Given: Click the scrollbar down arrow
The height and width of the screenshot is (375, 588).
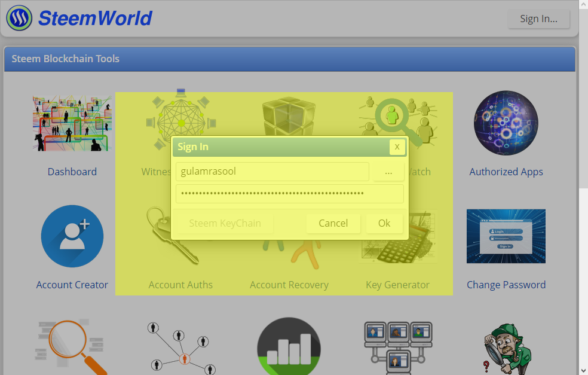Looking at the screenshot, I should (x=583, y=370).
